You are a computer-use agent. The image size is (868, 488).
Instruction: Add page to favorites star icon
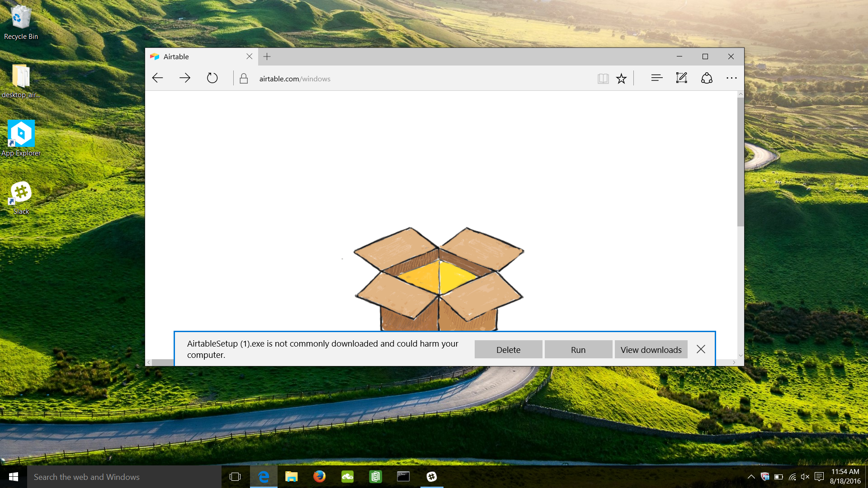point(622,79)
